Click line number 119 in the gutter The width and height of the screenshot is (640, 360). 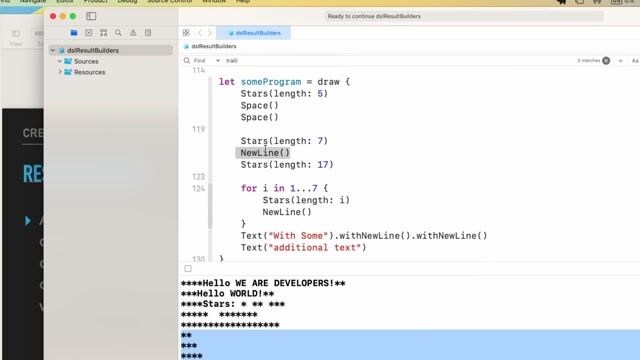198,129
